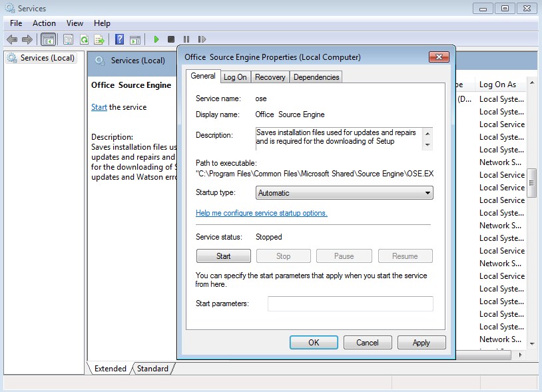Viewport: 542px width, 392px height.
Task: Click the Stop button in properties dialog
Action: 284,256
